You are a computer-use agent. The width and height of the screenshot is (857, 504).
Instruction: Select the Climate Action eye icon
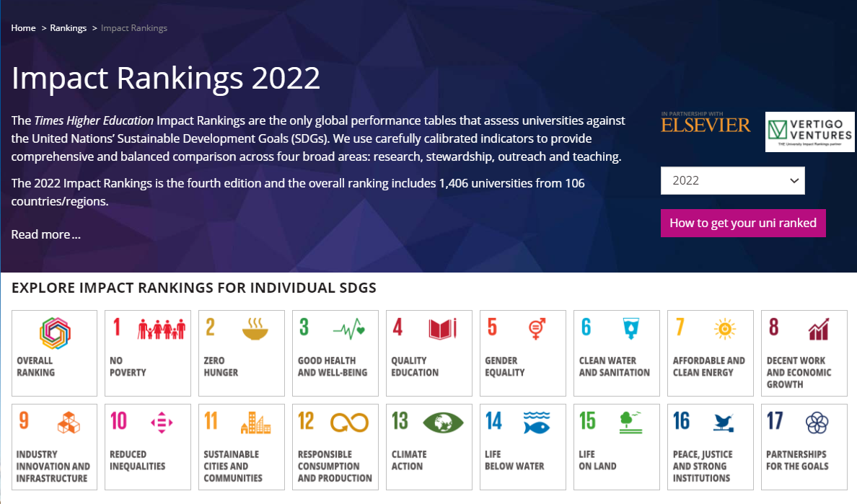443,423
